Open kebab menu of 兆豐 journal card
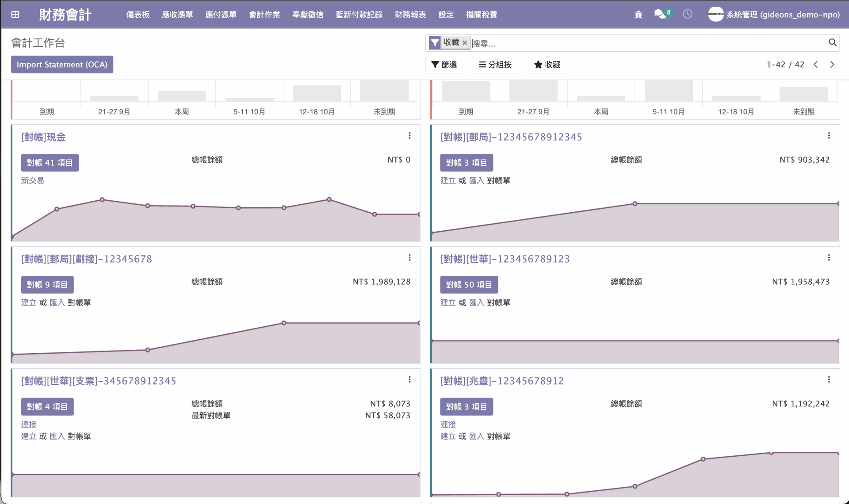The width and height of the screenshot is (849, 504). tap(829, 380)
